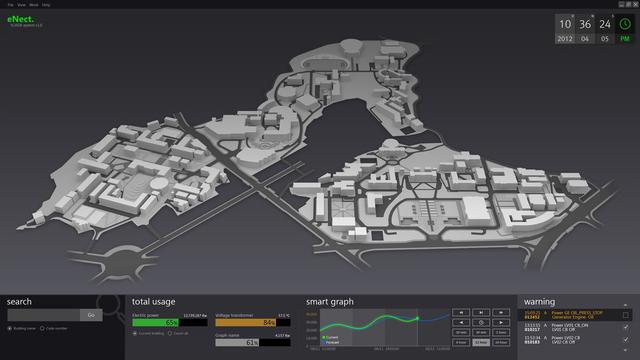This screenshot has width=640, height=360.
Task: Click the Go search button
Action: click(91, 315)
